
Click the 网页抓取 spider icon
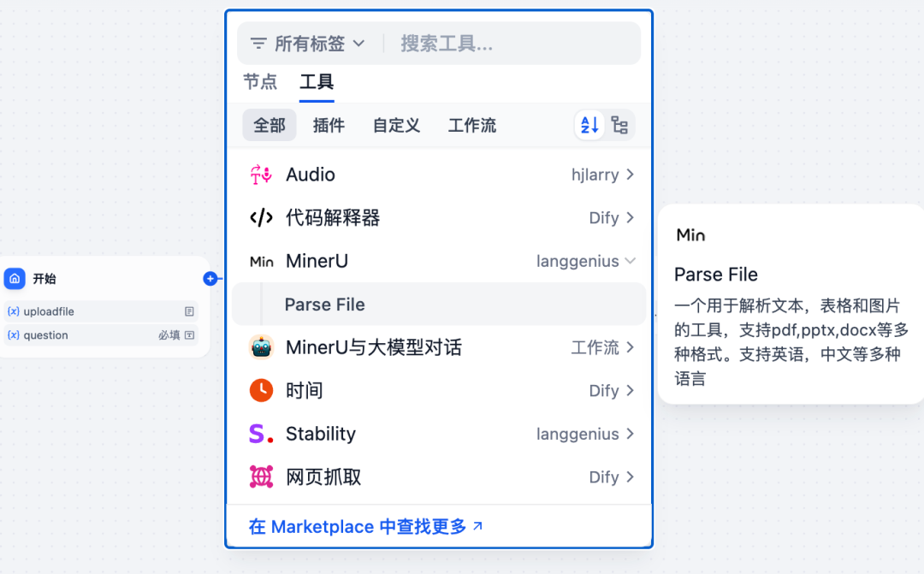pyautogui.click(x=263, y=477)
